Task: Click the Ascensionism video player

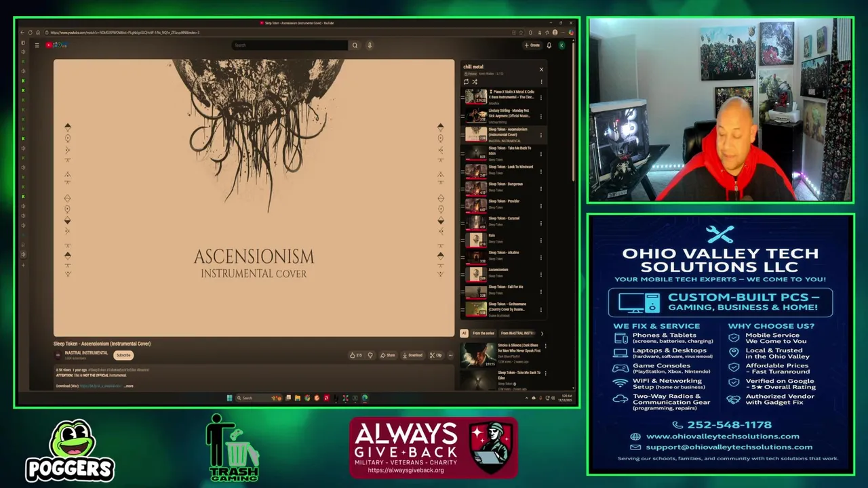Action: coord(254,197)
